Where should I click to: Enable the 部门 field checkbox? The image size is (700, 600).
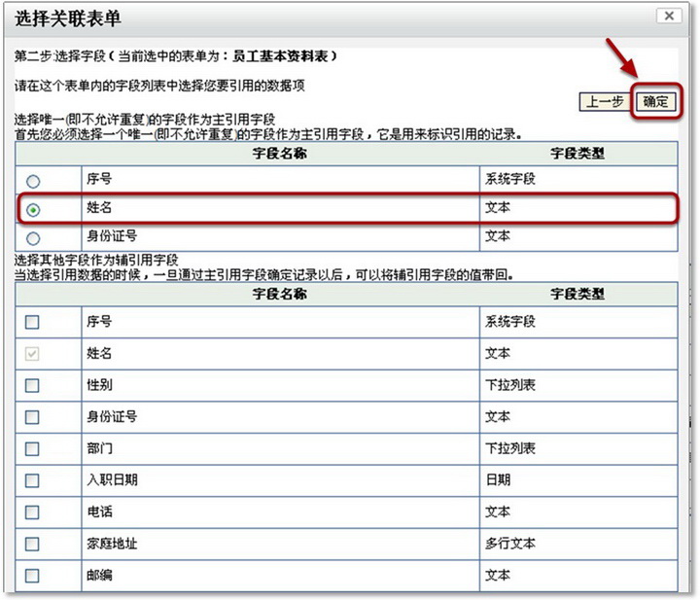[32, 448]
